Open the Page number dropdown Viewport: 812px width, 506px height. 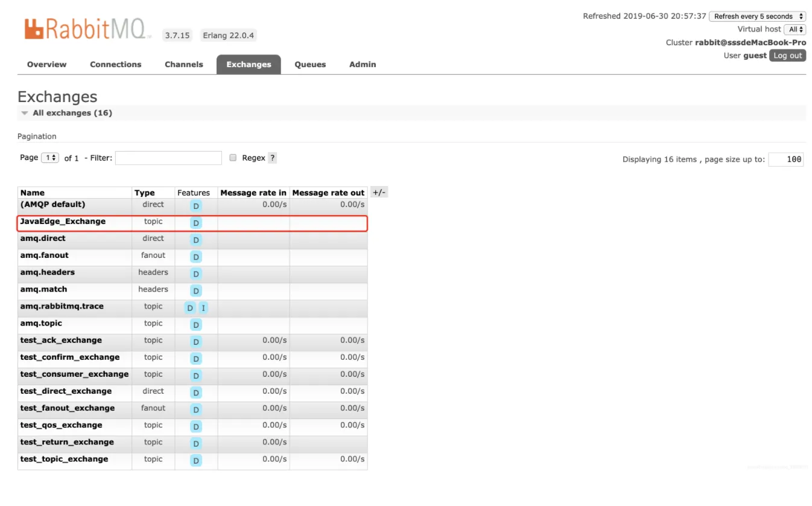pyautogui.click(x=49, y=158)
